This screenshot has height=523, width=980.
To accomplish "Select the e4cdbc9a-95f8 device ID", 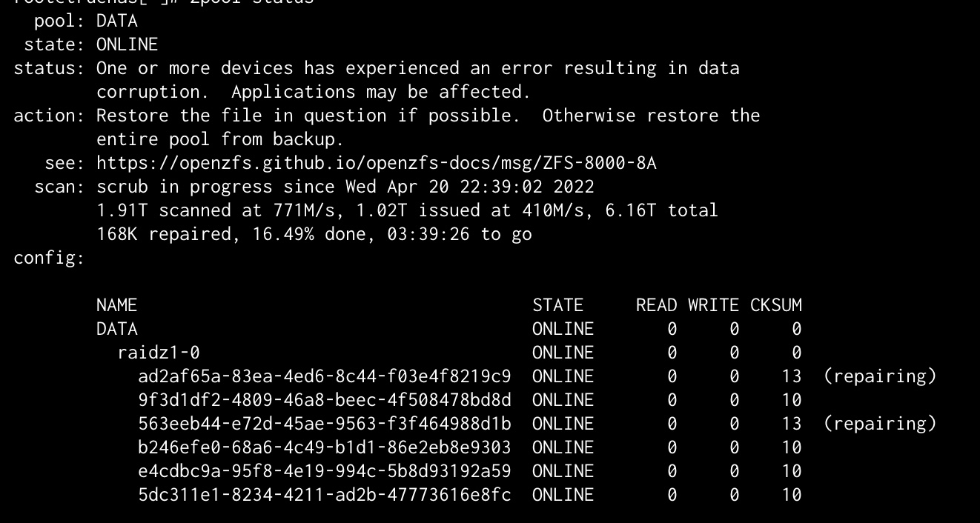I will 325,471.
